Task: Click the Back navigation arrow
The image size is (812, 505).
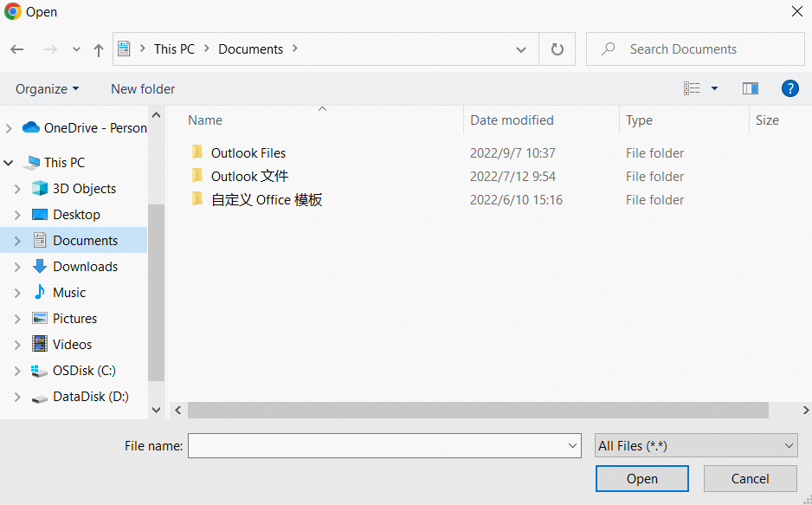Action: pyautogui.click(x=17, y=49)
